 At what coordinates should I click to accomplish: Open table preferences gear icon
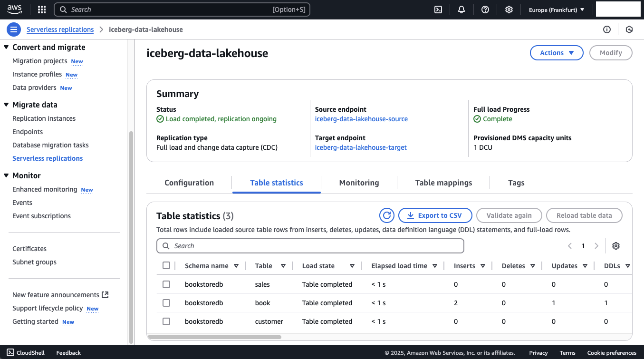pos(616,246)
